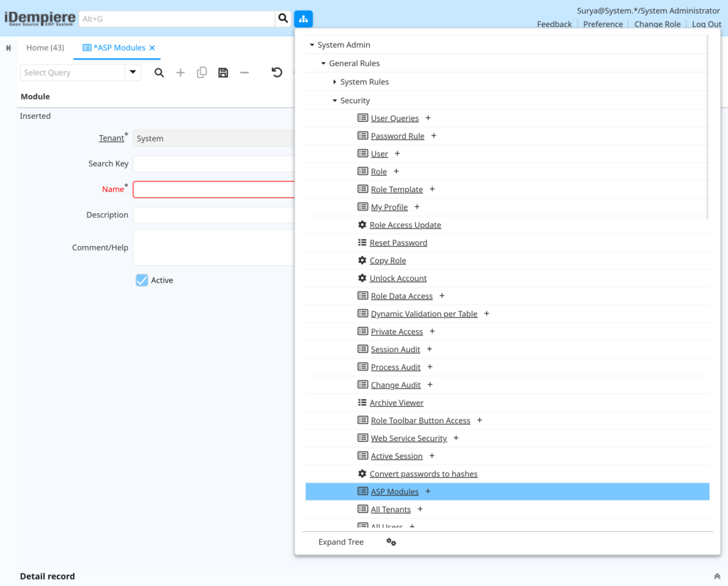The image size is (728, 586).
Task: Click the Find Record toolbar magnifier
Action: [159, 73]
